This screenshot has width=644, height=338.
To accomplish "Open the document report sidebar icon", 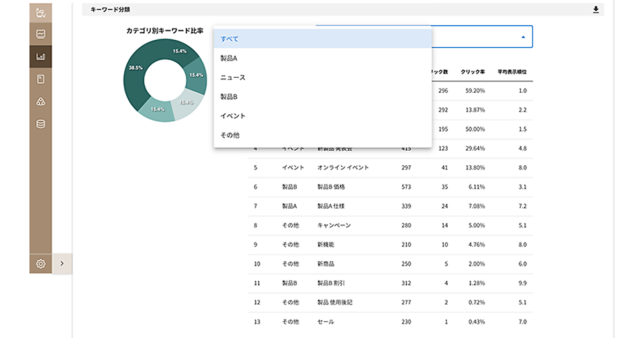I will pos(41,79).
